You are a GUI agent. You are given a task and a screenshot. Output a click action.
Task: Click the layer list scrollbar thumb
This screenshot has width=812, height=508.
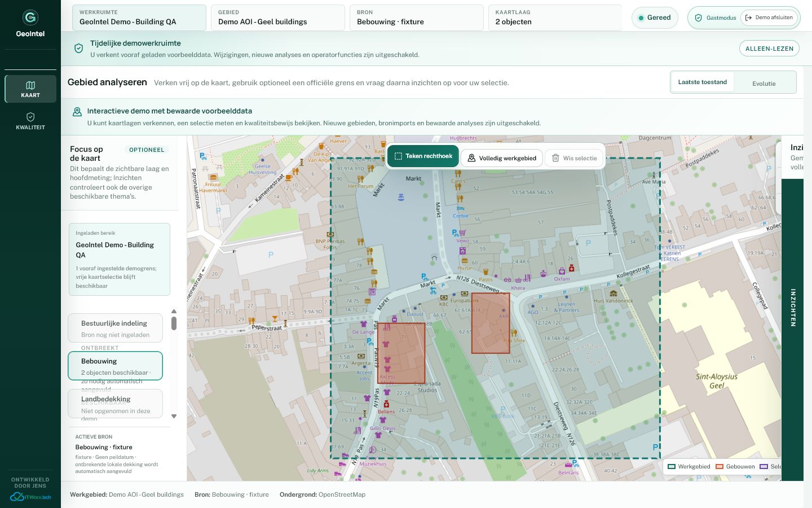point(174,323)
